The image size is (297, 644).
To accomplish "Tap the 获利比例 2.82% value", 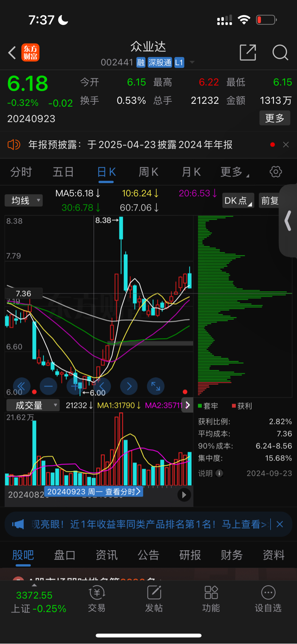I will [280, 421].
